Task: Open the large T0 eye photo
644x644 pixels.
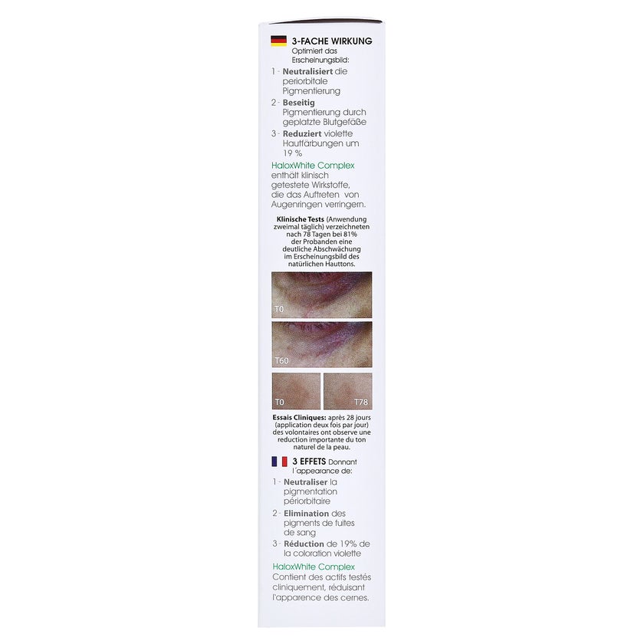Action: 321,295
